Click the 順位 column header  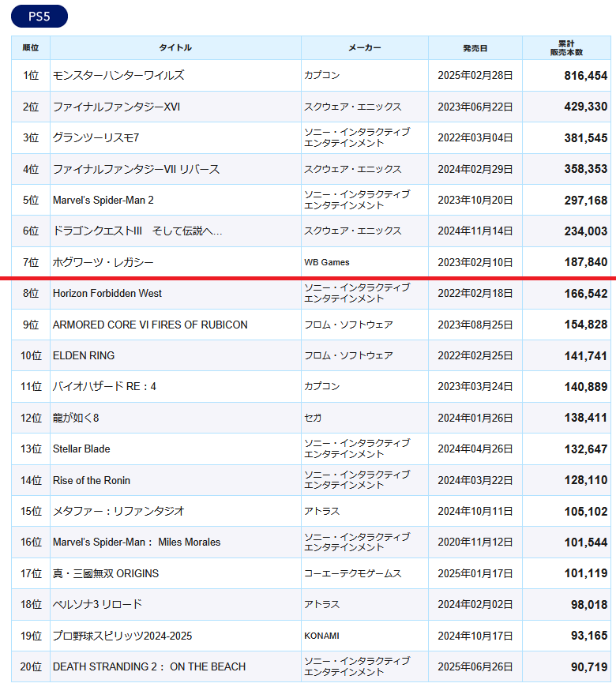point(31,47)
